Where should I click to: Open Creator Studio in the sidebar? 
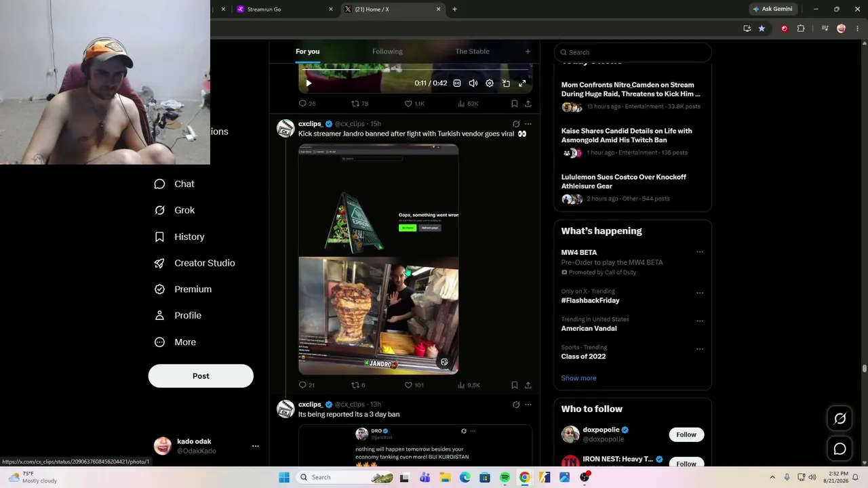(x=195, y=263)
